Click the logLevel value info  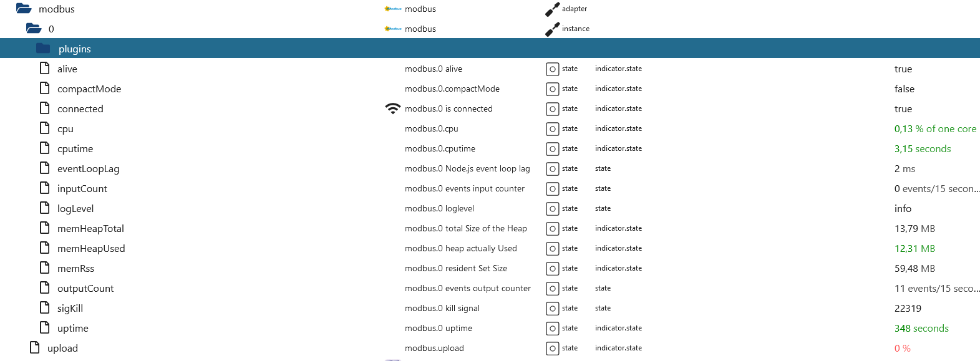(903, 209)
